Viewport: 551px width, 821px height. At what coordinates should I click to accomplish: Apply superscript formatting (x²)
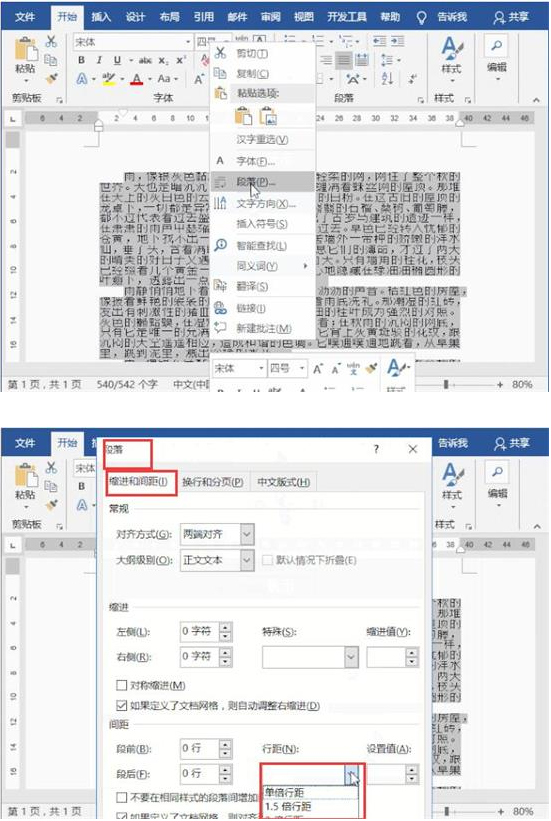(x=181, y=60)
